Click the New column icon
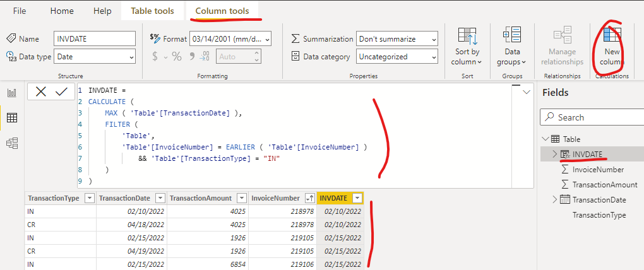The image size is (644, 270). (612, 36)
